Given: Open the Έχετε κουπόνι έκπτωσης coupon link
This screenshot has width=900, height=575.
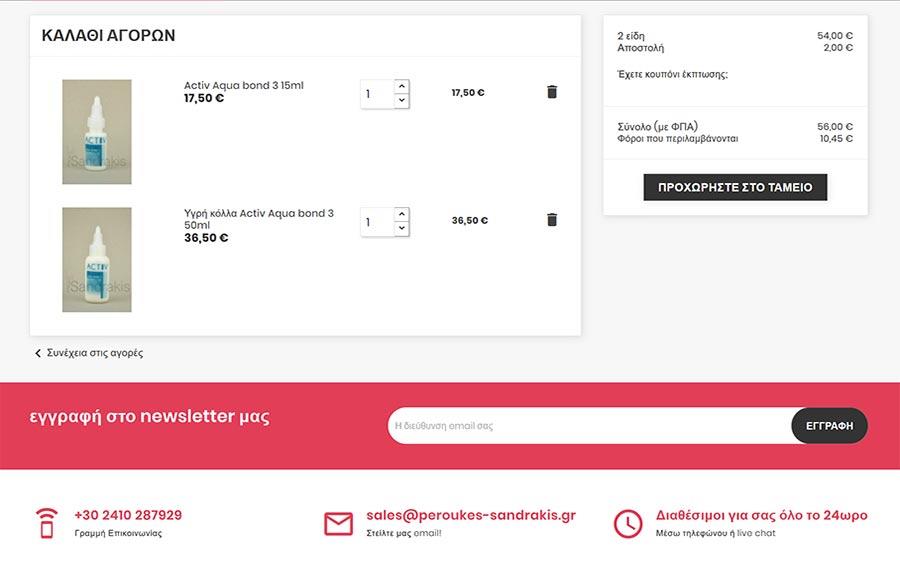Looking at the screenshot, I should (x=673, y=74).
